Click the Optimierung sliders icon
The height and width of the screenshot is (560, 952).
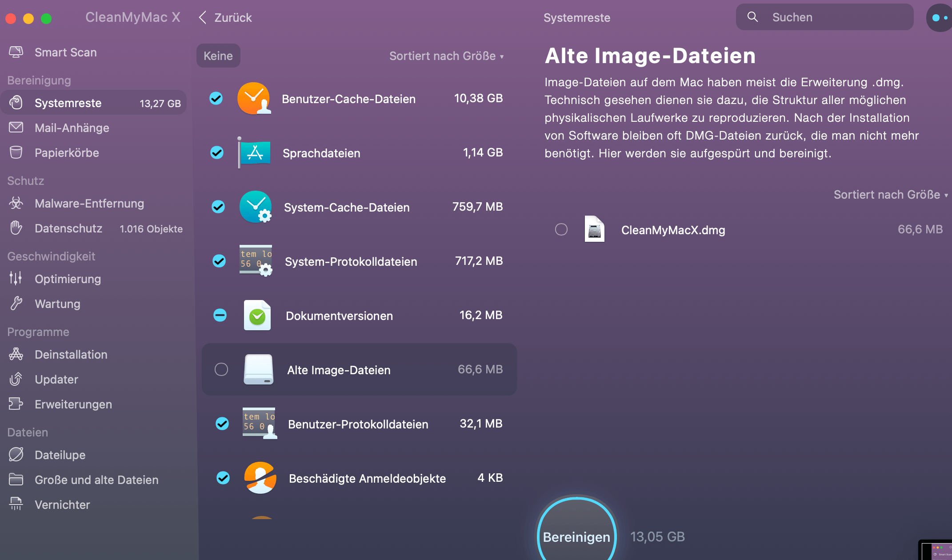[x=16, y=279]
